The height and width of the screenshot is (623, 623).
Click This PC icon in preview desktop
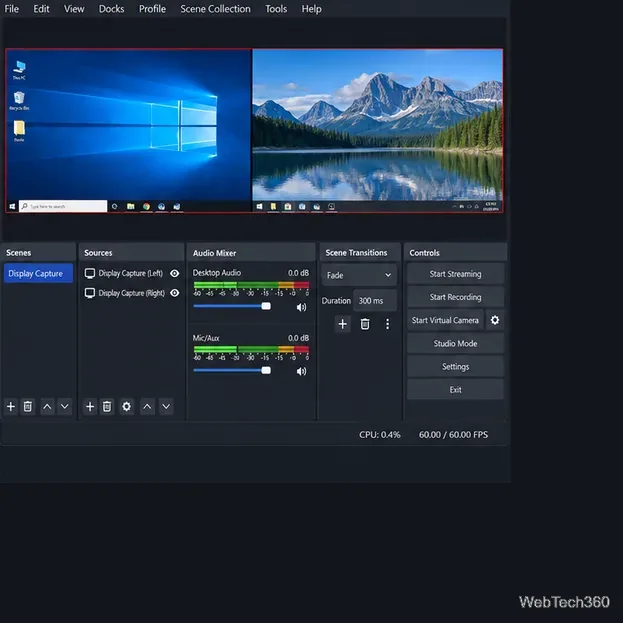pyautogui.click(x=19, y=70)
